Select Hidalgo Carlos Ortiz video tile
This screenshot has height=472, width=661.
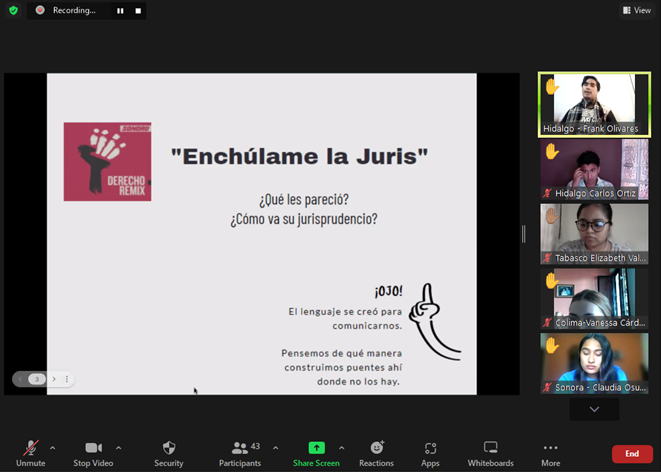click(x=594, y=169)
